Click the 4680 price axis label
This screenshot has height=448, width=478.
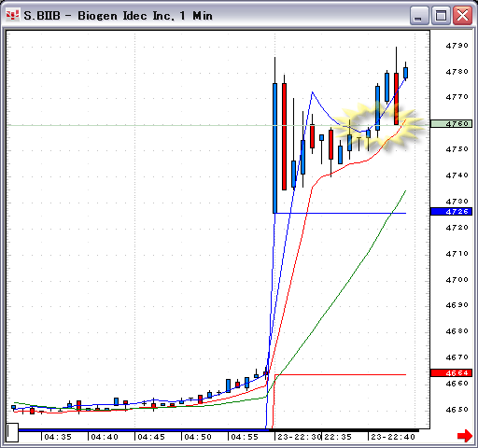pos(457,331)
